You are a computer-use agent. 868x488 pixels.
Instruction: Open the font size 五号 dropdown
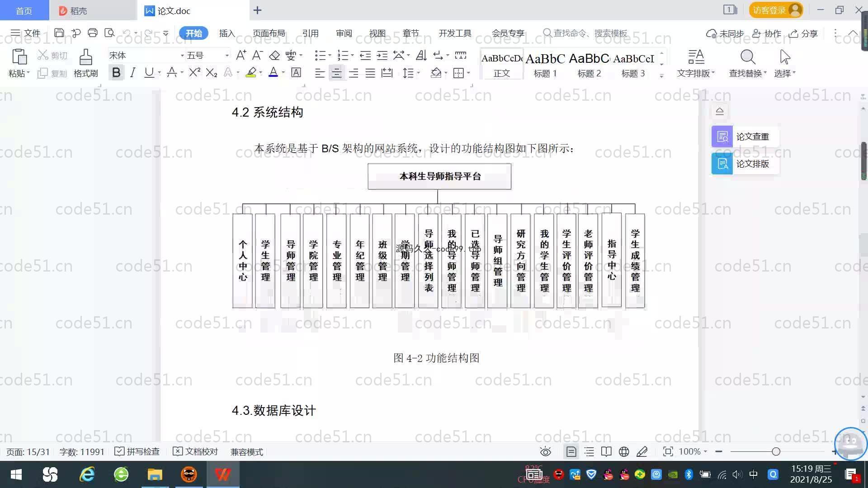tap(227, 56)
